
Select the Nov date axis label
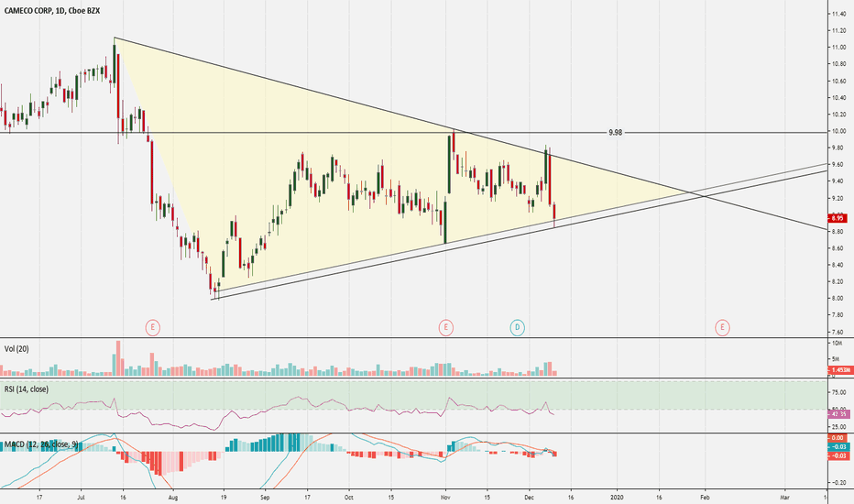tap(445, 497)
